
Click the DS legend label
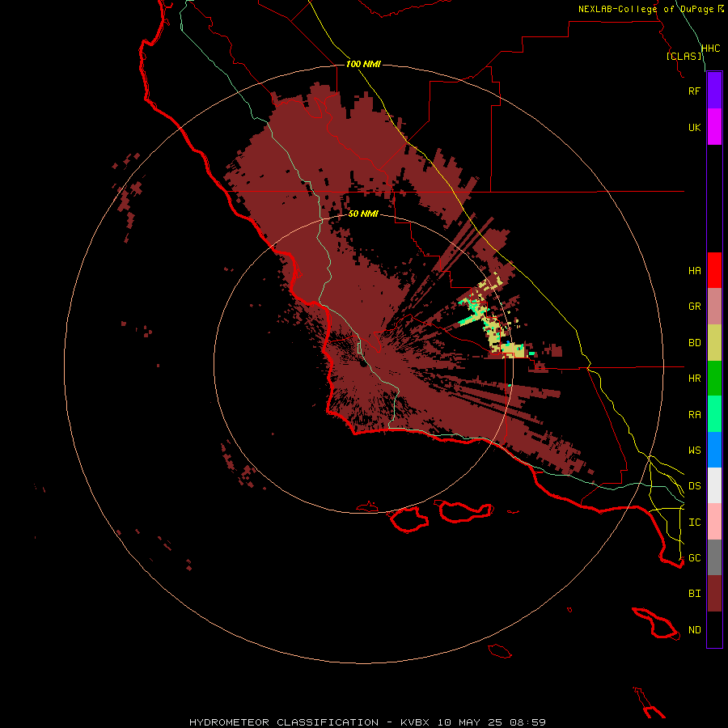694,486
